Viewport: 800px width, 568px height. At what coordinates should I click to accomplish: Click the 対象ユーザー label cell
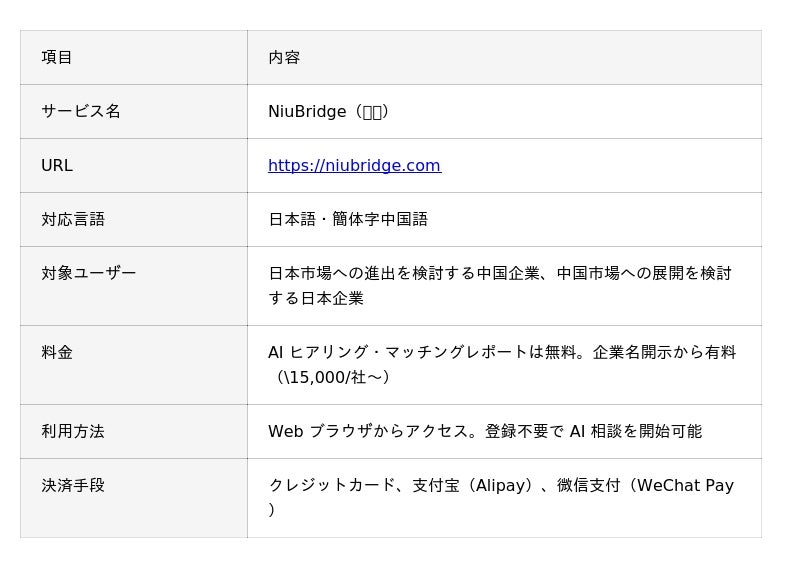[x=89, y=274]
